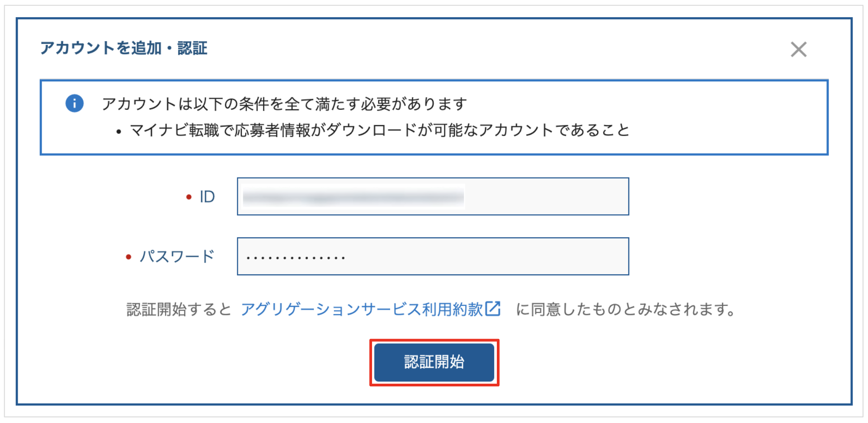The width and height of the screenshot is (868, 423).
Task: Click the blurred value inside the ID field
Action: [353, 197]
